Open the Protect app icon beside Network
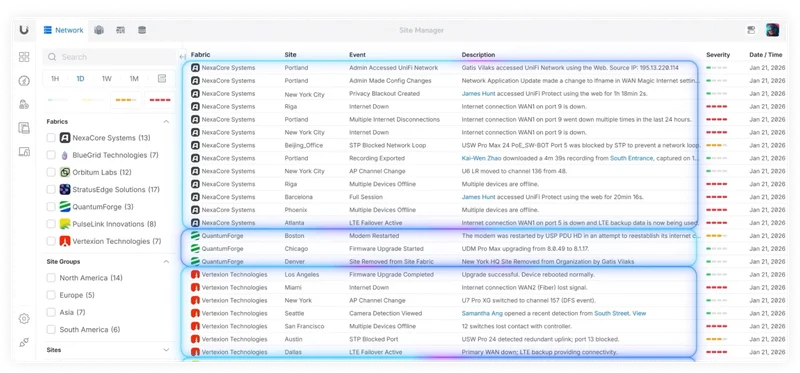 tap(99, 30)
